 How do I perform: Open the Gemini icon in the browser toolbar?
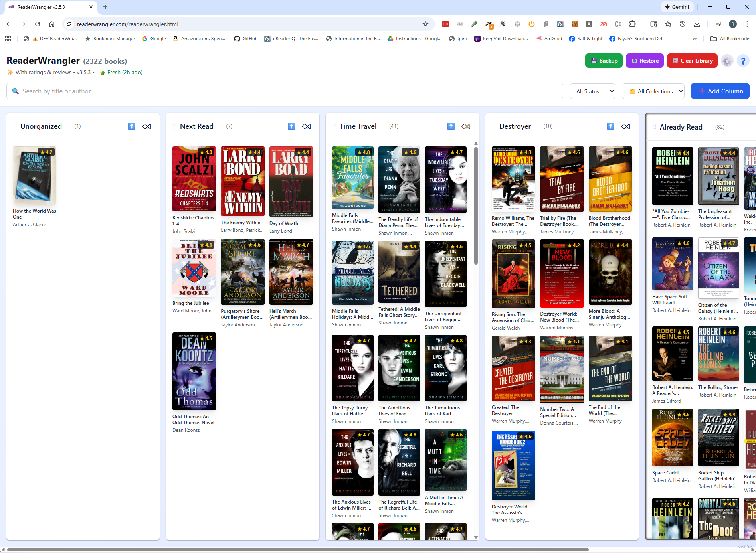coord(677,7)
